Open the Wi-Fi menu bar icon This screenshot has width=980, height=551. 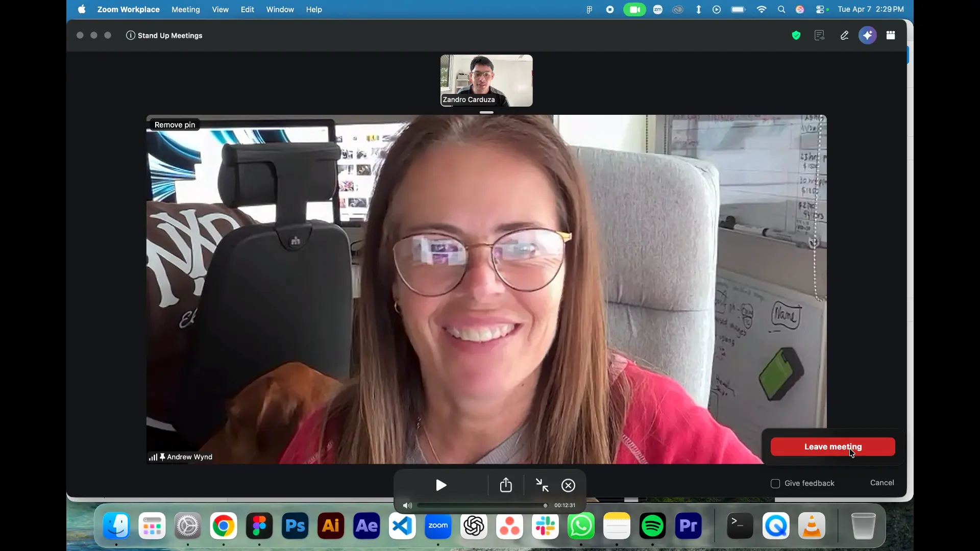pos(762,10)
